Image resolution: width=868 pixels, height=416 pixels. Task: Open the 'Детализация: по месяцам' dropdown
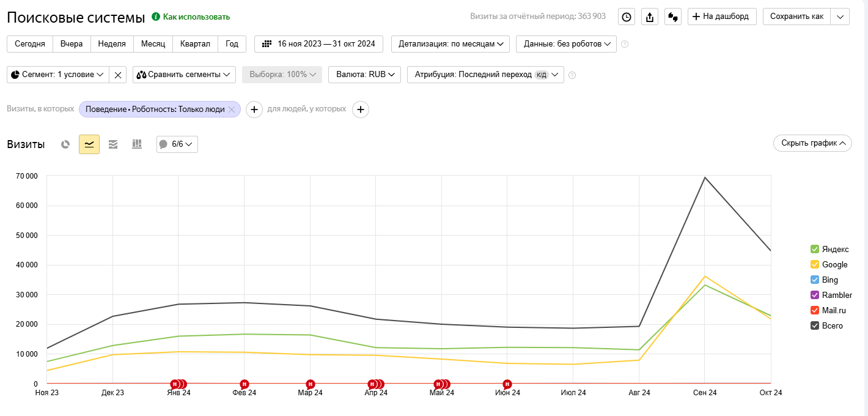click(x=451, y=44)
